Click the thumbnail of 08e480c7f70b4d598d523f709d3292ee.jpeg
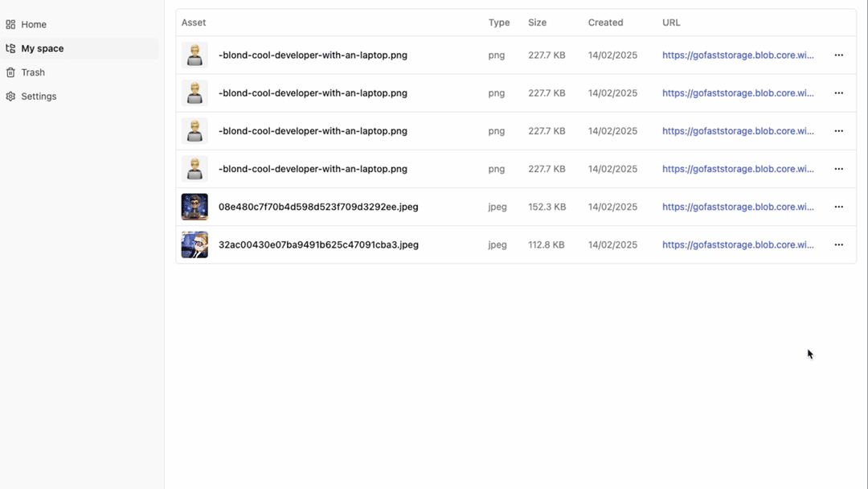The width and height of the screenshot is (868, 489). tap(194, 207)
